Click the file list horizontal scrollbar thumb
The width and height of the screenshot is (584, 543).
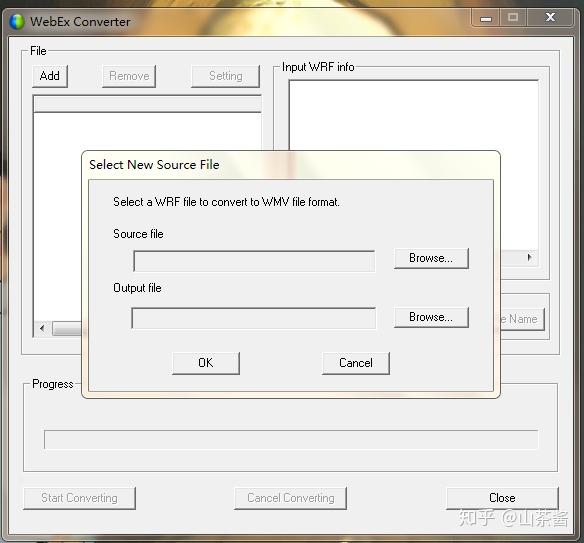[67, 329]
